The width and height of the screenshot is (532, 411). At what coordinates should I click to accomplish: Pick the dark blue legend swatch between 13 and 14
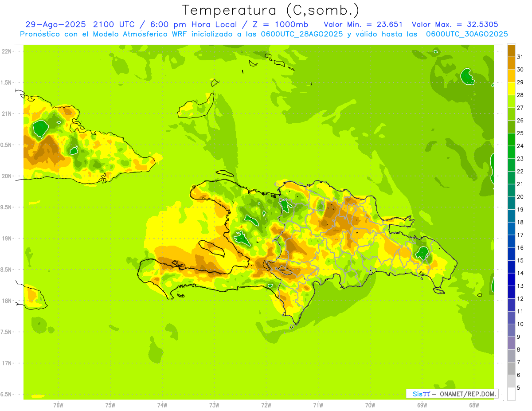(511, 279)
